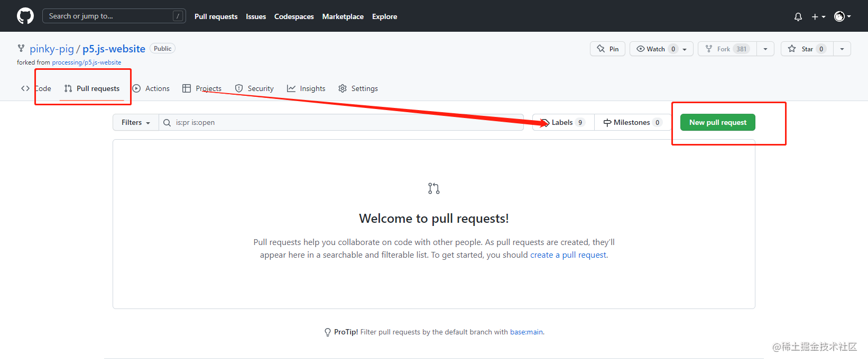Star the p5.js-website repository
Viewport: 868px width, 363px height.
(x=807, y=49)
